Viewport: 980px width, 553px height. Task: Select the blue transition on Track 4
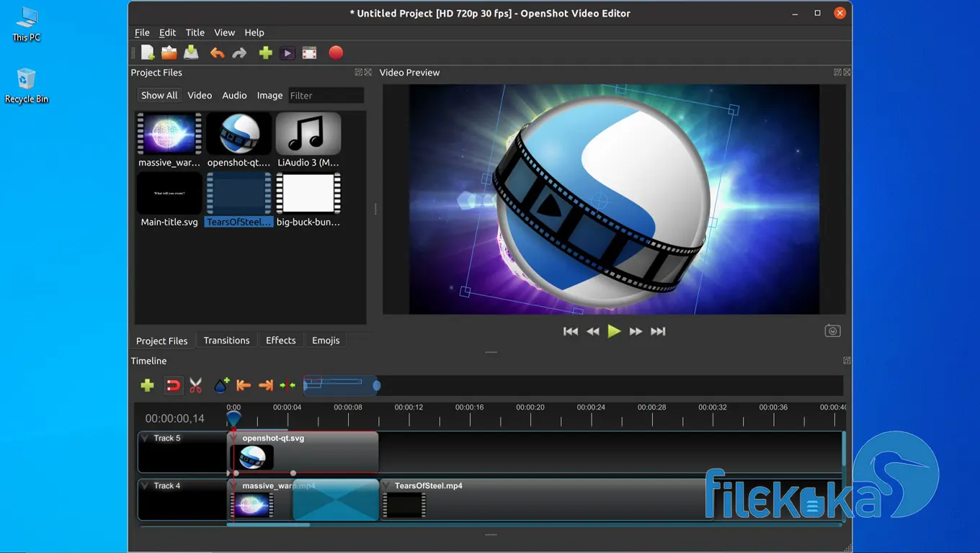tap(336, 500)
